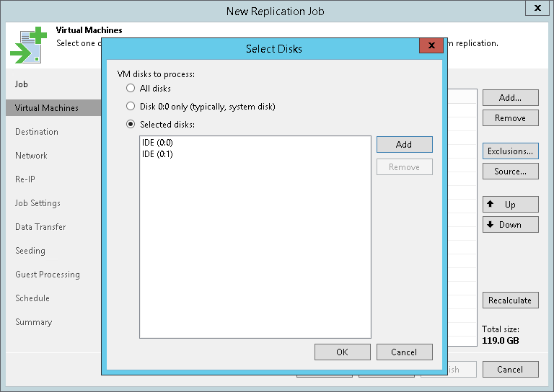The height and width of the screenshot is (392, 554).
Task: Close Select Disks dialog with red X
Action: click(x=431, y=45)
